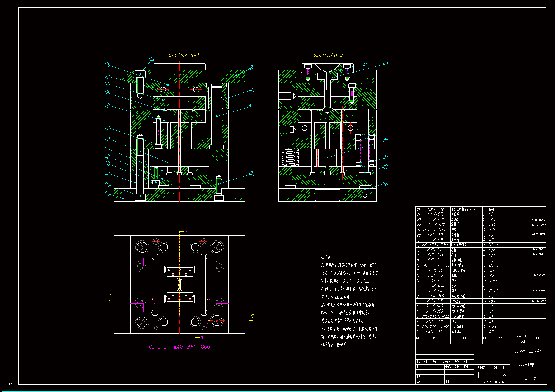Click the 技术要求 heading text

(327, 257)
